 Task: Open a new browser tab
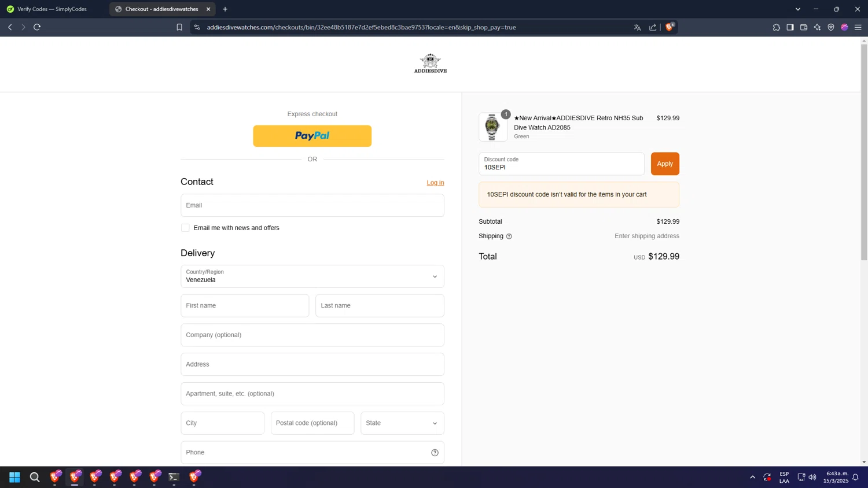tap(225, 9)
